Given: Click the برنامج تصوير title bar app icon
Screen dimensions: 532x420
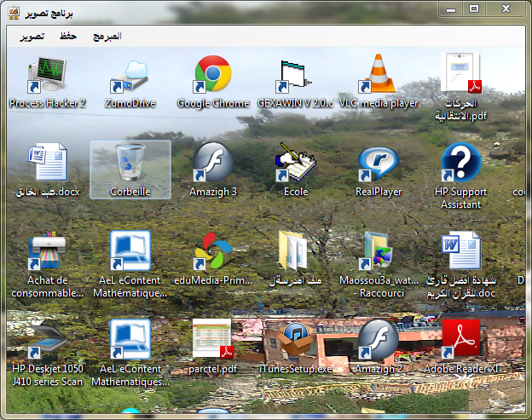Looking at the screenshot, I should pyautogui.click(x=14, y=13).
